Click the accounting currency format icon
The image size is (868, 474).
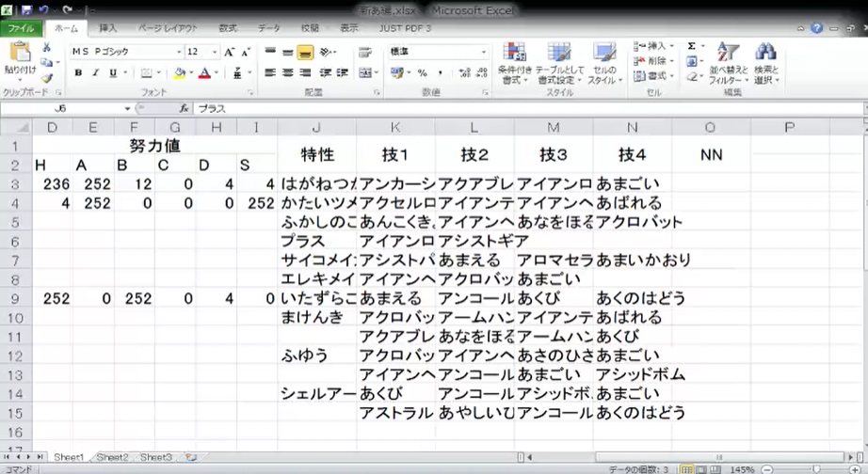(x=397, y=72)
